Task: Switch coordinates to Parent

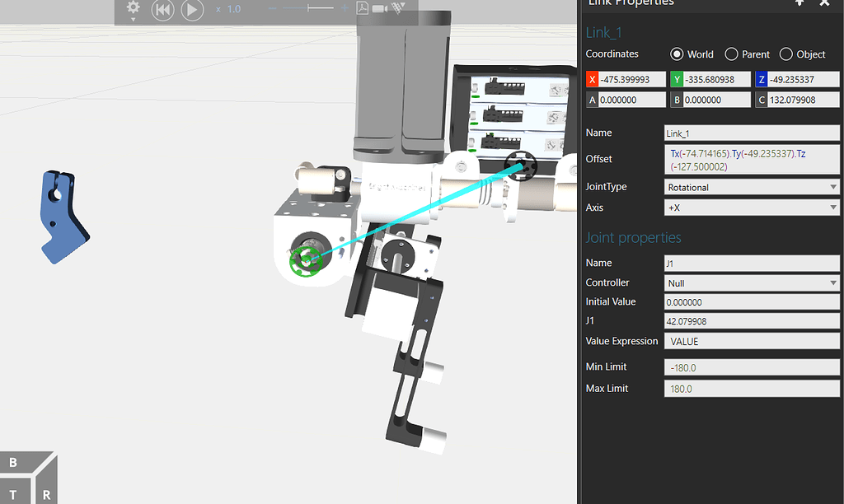Action: coord(732,54)
